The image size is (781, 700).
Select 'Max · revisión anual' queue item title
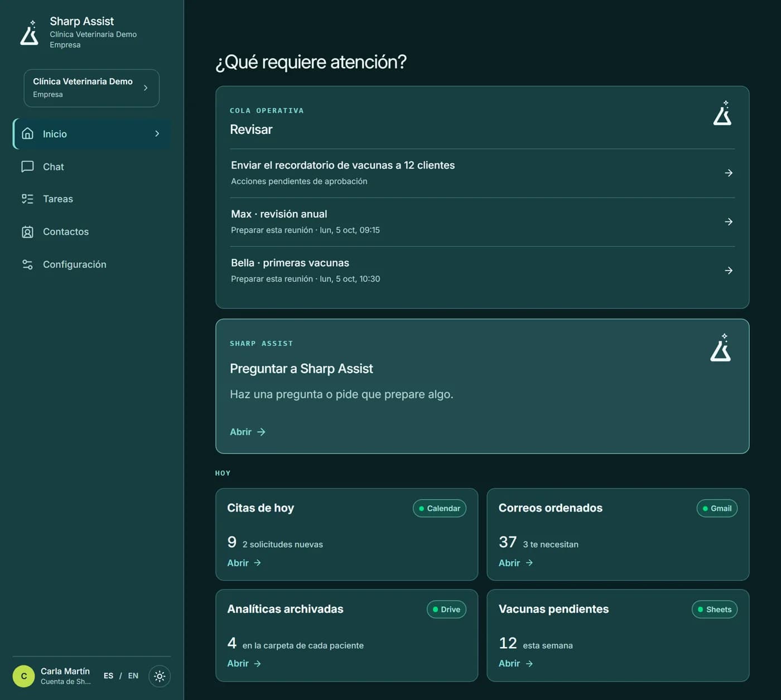[x=279, y=214]
